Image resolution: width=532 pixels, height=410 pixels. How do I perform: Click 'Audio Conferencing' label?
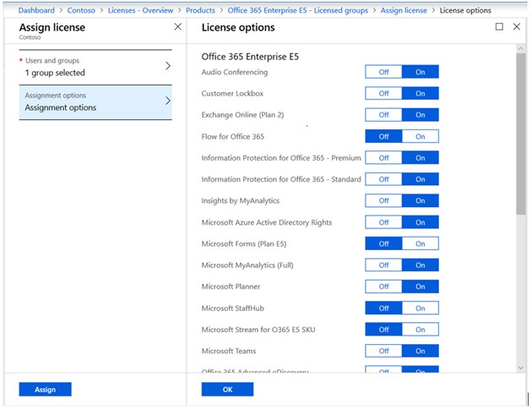click(235, 72)
